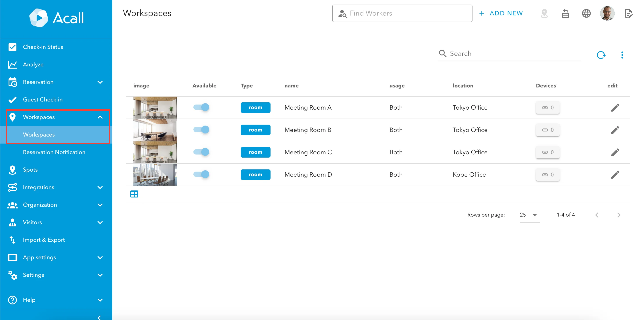This screenshot has width=644, height=320.
Task: Click room type tag for Meeting Room A
Action: click(x=255, y=108)
